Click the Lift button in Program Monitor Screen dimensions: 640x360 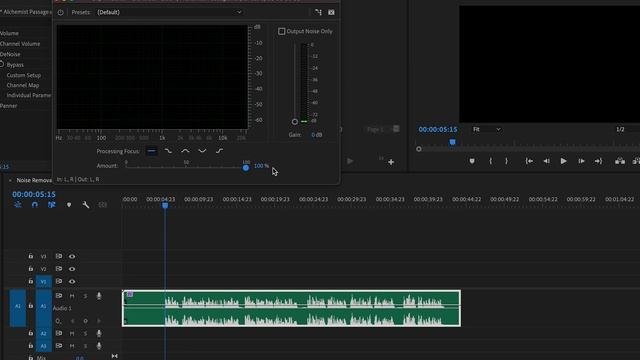pyautogui.click(x=620, y=161)
